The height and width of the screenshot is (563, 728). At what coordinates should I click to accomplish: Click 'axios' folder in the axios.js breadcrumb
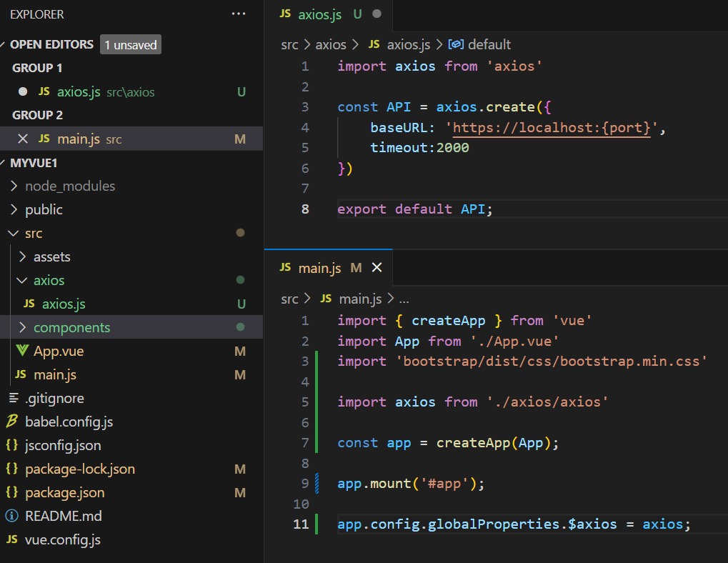point(331,44)
